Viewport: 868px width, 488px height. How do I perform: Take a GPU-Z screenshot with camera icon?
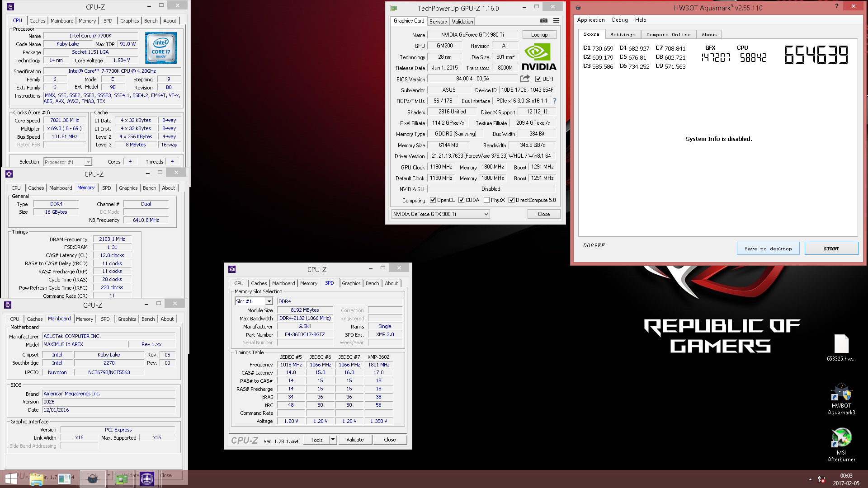[x=543, y=21]
